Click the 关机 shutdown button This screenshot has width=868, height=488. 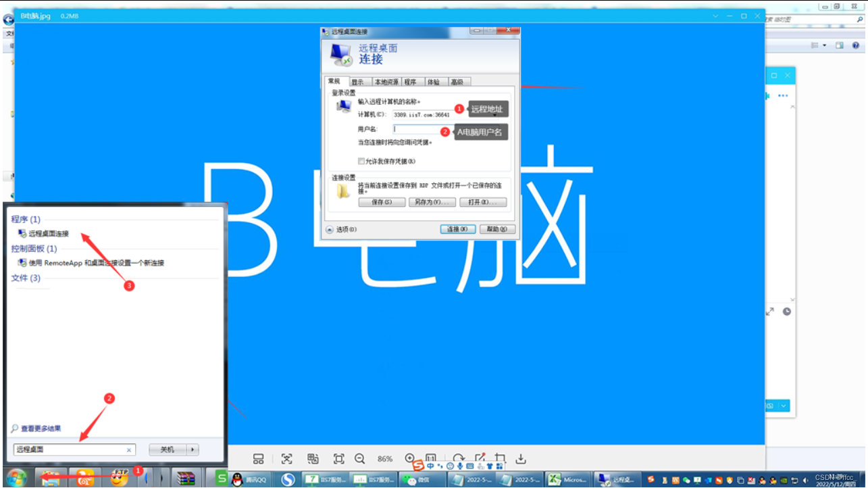point(168,449)
